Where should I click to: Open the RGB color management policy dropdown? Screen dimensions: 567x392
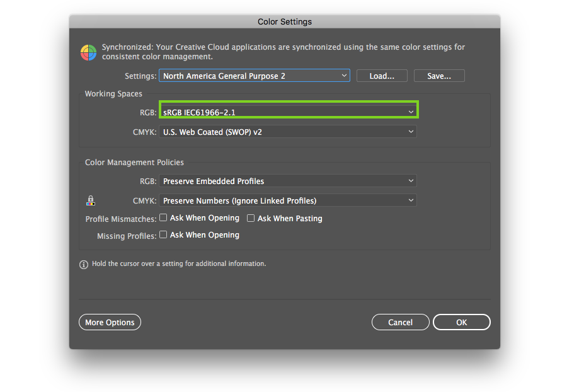point(288,181)
